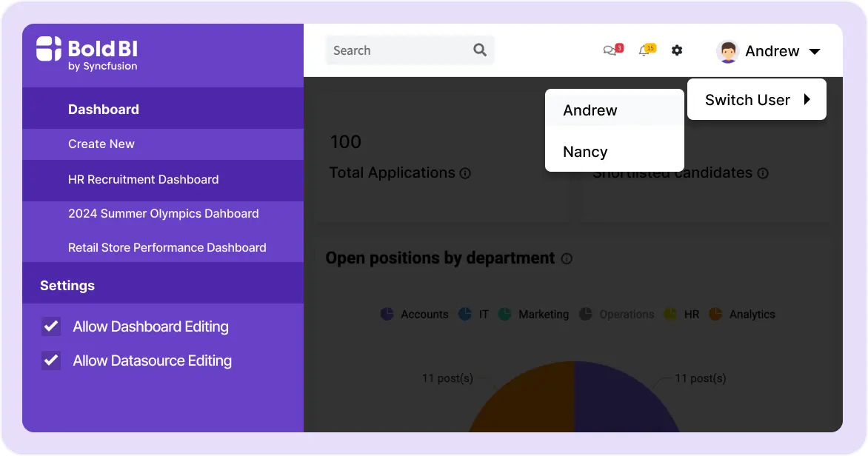Click info icon beside Open positions by department
Screen dimensions: 868x456
567,259
